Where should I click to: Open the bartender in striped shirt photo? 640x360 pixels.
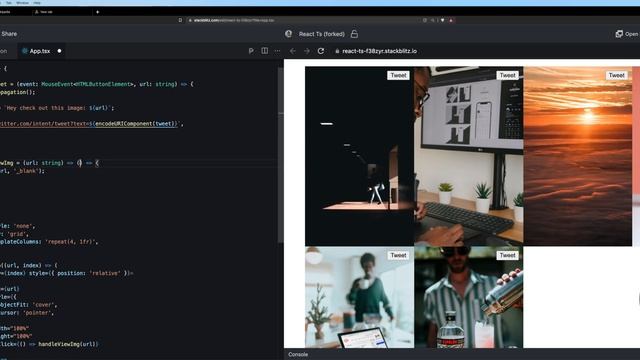coord(469,297)
